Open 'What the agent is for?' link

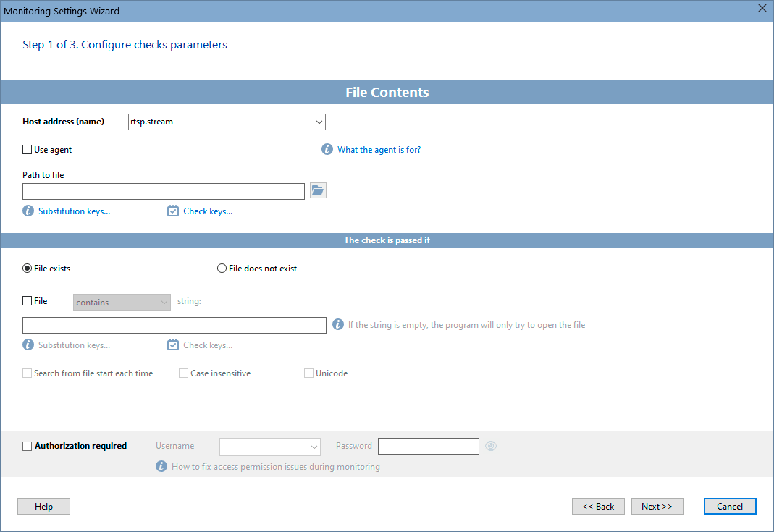(379, 150)
